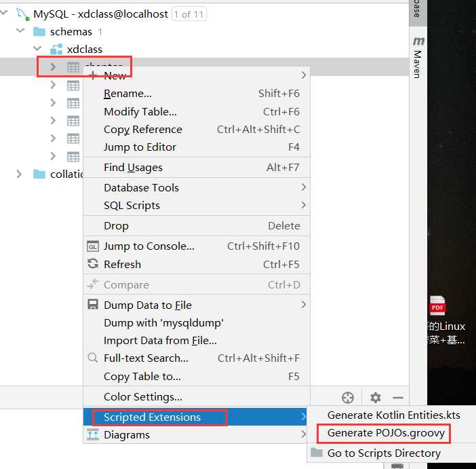Viewport: 476px width, 469px height.
Task: Select the xdclass schema label
Action: pyautogui.click(x=84, y=50)
